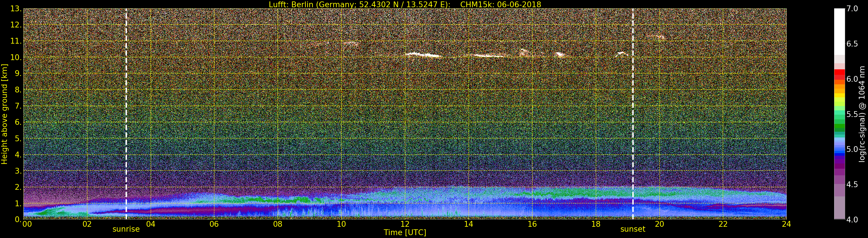Click the 5.5 tick label on the colorbar

coord(852,114)
